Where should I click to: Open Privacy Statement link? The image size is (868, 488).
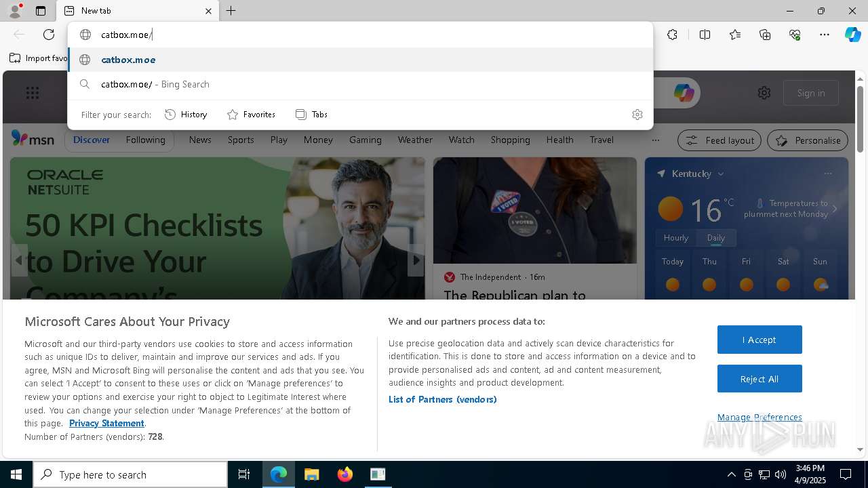coord(106,424)
